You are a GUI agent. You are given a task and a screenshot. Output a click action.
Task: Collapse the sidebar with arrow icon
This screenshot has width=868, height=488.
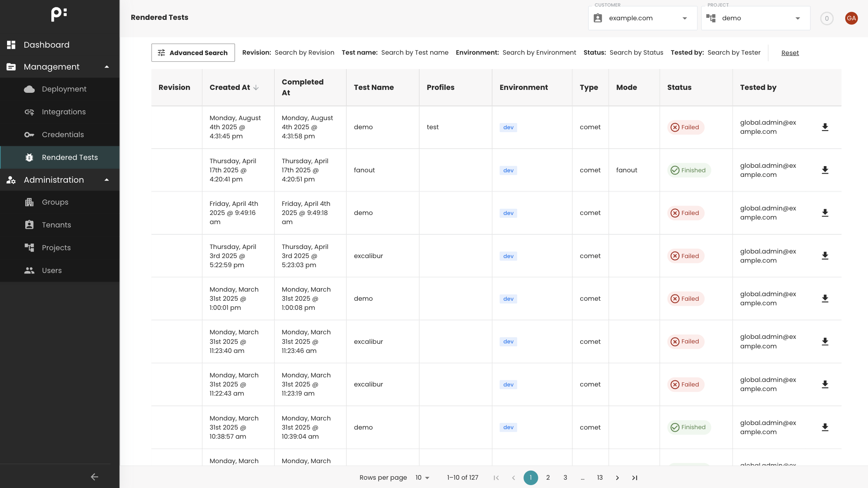click(94, 477)
